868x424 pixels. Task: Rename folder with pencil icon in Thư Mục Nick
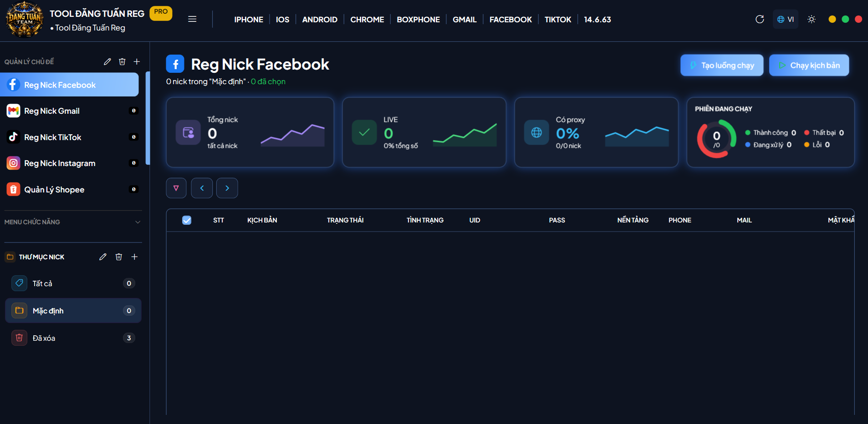pos(103,257)
